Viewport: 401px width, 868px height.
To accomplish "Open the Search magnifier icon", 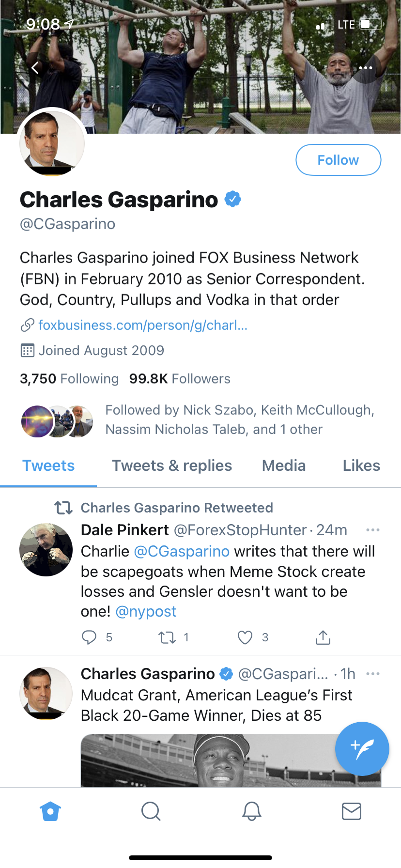I will pos(151,811).
